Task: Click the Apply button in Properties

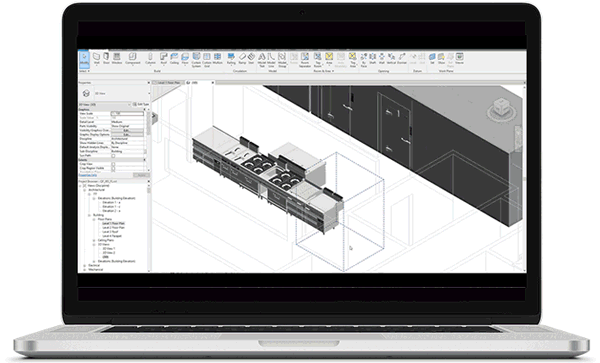Action: [142, 175]
